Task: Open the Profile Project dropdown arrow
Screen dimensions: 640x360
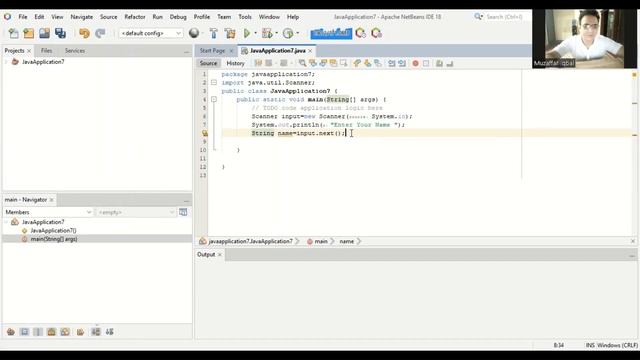Action: click(298, 33)
